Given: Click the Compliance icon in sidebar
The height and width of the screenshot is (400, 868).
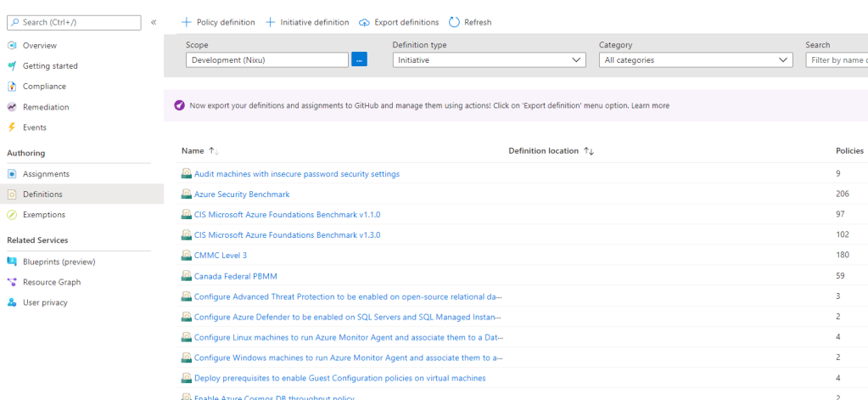Looking at the screenshot, I should [x=12, y=87].
